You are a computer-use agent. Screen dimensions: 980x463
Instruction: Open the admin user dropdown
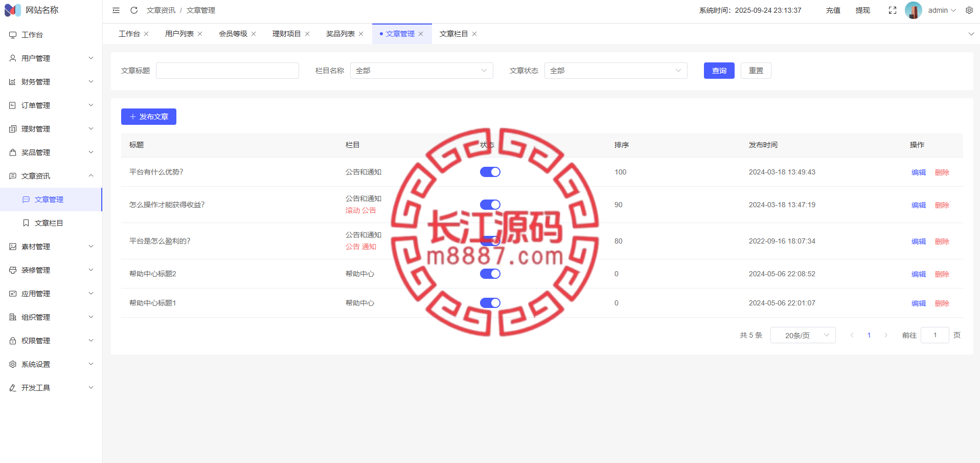pos(942,10)
